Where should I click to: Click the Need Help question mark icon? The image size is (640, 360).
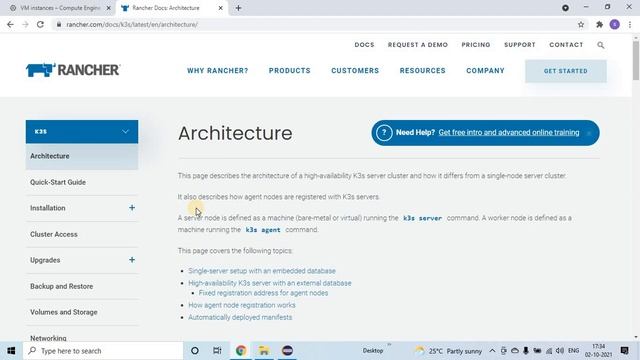click(384, 133)
